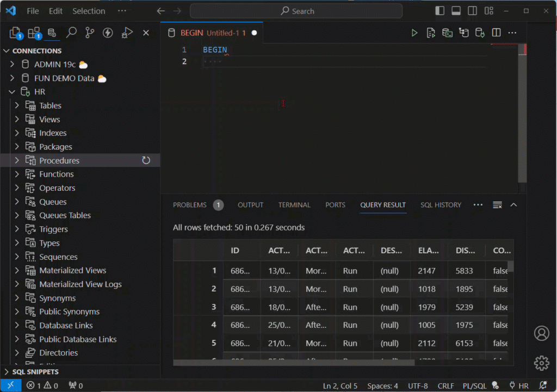
Task: Click the editor vertical scrollbar
Action: click(522, 114)
